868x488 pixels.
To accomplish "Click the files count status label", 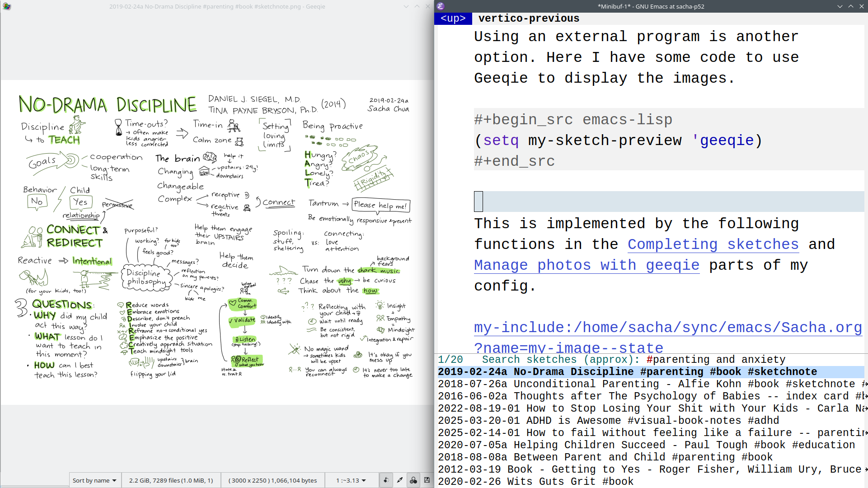I will (171, 480).
